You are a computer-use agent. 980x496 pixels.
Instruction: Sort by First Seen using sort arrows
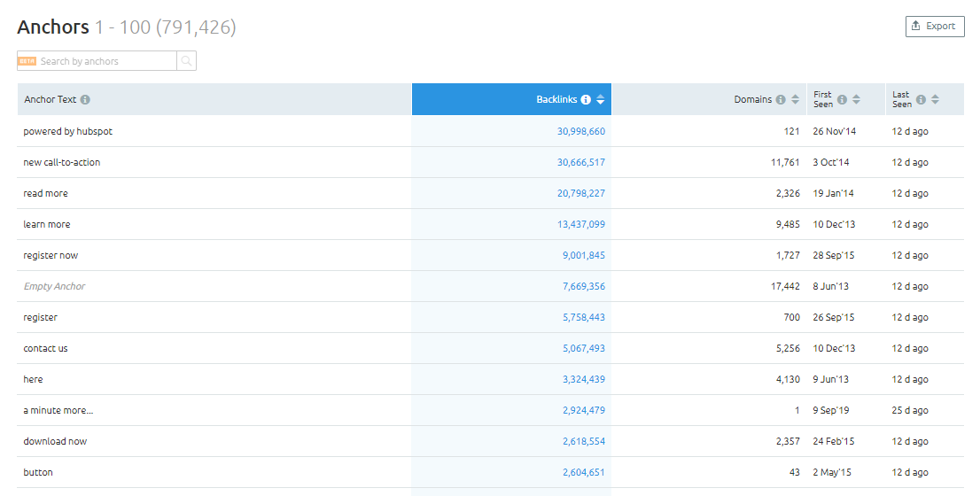[856, 99]
